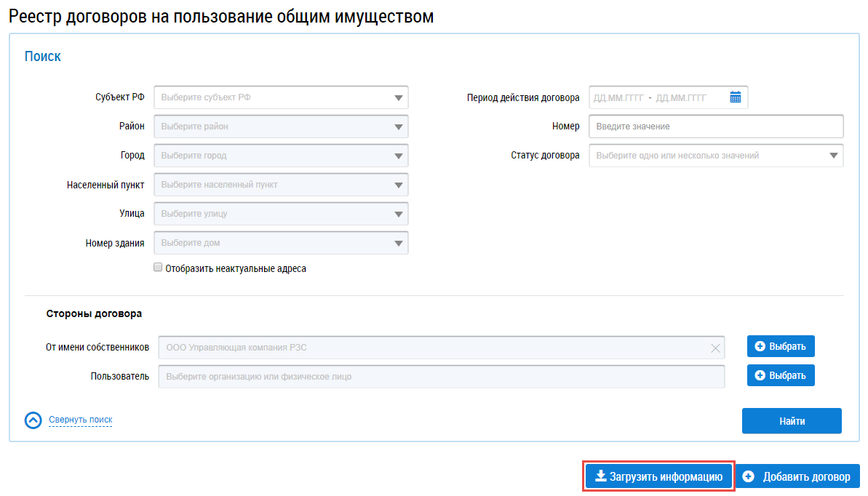This screenshot has height=496, width=868.
Task: Open the Район dropdown
Action: pyautogui.click(x=282, y=127)
